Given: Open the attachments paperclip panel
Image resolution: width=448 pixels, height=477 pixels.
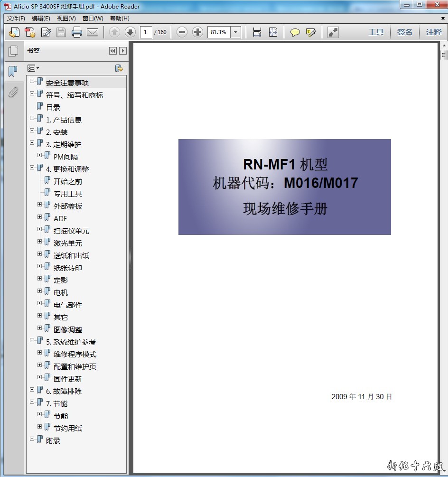Looking at the screenshot, I should [13, 92].
